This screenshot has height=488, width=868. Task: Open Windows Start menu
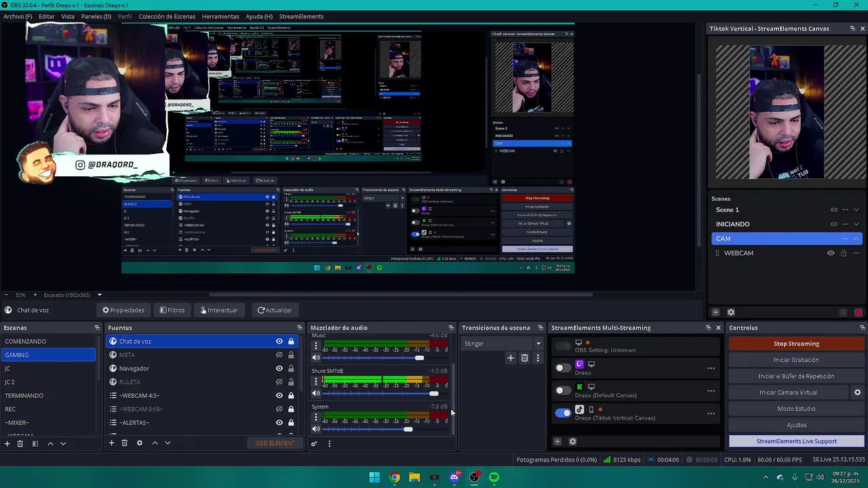(x=374, y=477)
